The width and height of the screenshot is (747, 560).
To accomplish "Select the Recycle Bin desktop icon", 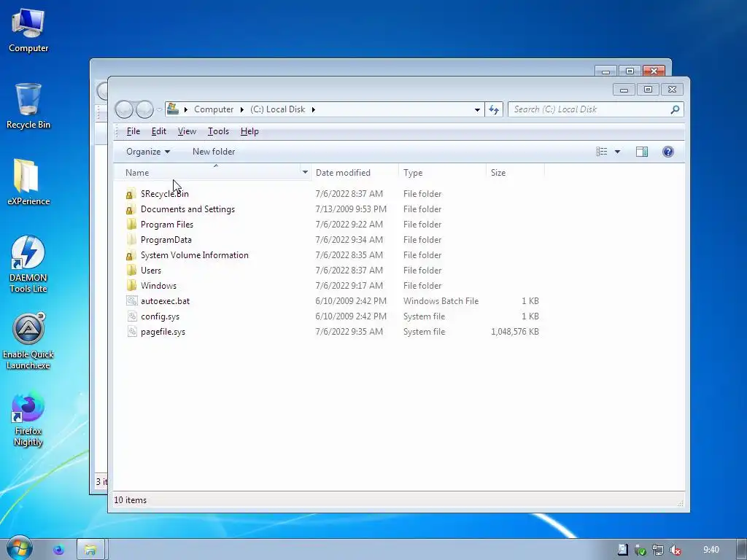I will pos(28,106).
